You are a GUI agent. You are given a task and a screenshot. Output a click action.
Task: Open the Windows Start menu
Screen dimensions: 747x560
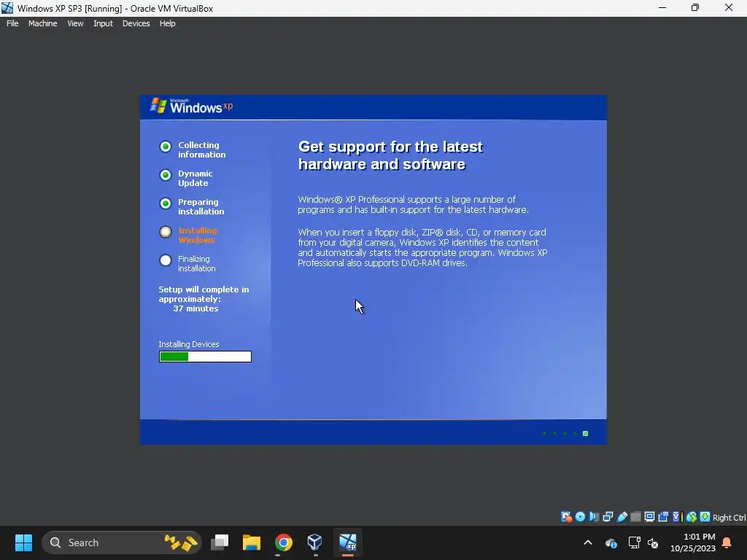(23, 542)
